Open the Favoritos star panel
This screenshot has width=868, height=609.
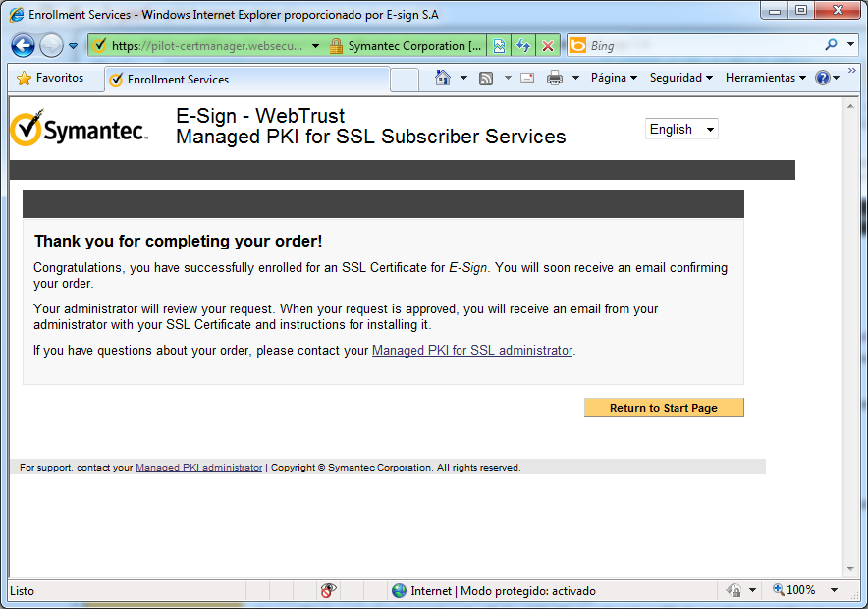tap(51, 78)
